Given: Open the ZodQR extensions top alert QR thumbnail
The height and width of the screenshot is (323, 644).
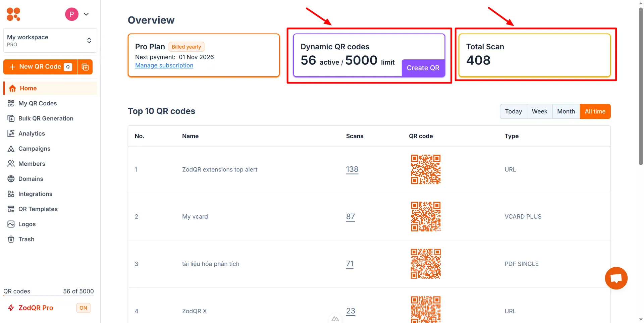Looking at the screenshot, I should pos(426,169).
